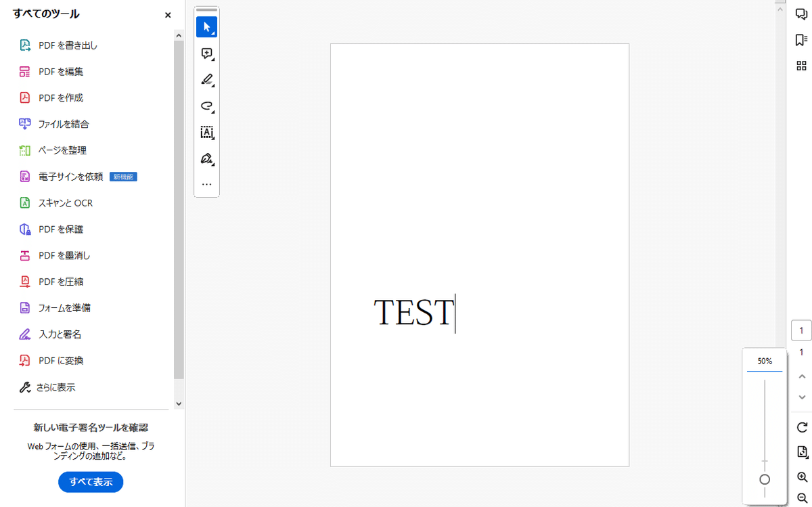
Task: Open ページを整理 from the All tools list
Action: (62, 150)
